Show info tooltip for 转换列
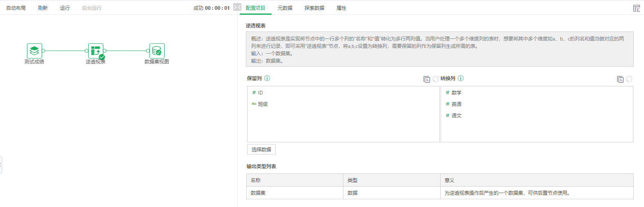The width and height of the screenshot is (644, 207). [461, 78]
